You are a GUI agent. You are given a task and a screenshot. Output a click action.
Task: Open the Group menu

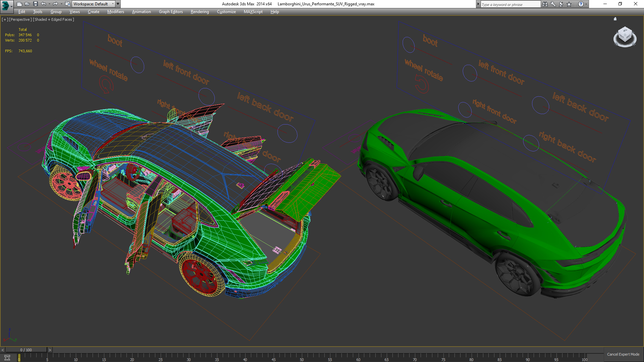click(56, 12)
